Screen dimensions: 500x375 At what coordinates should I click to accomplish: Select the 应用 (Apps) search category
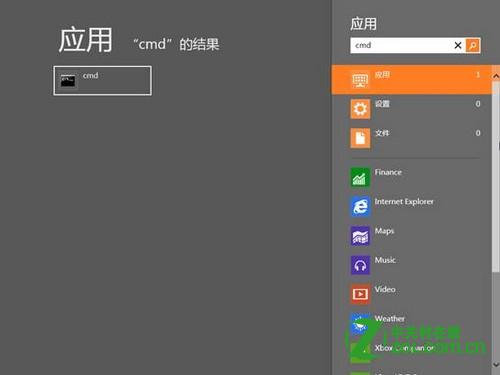[x=412, y=80]
